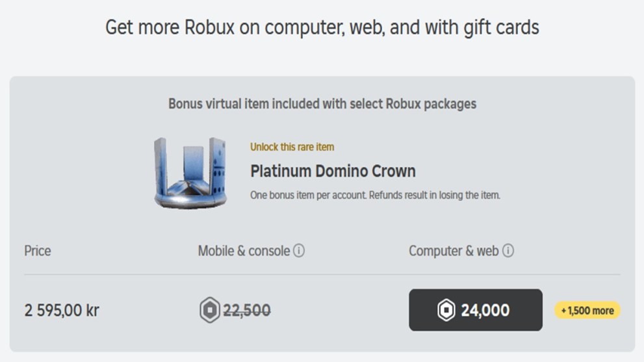This screenshot has height=362, width=644.
Task: Click the one bonus item per account note
Action: 308,195
